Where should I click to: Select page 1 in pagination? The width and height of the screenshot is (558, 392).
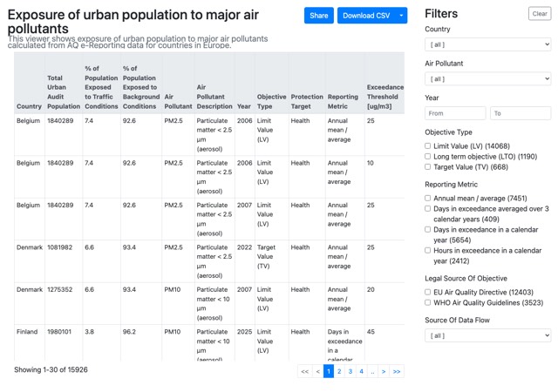pos(329,371)
